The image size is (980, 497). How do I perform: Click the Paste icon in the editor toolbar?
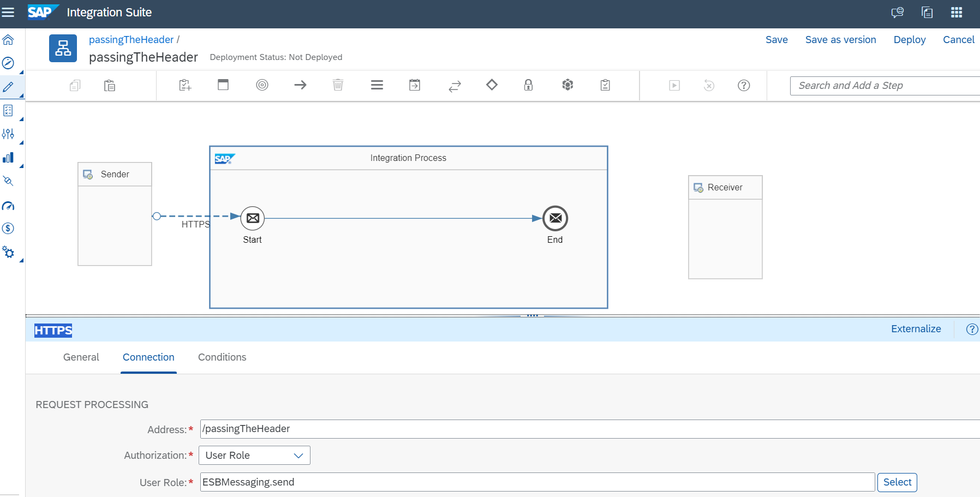(x=109, y=86)
